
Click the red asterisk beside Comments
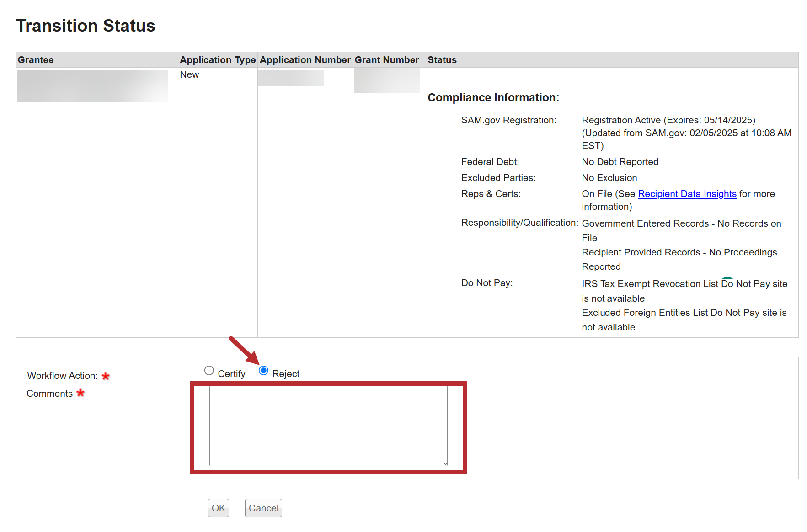click(x=80, y=393)
